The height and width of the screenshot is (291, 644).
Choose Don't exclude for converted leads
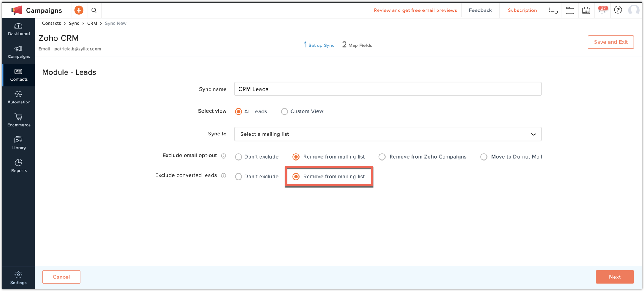[x=239, y=177]
